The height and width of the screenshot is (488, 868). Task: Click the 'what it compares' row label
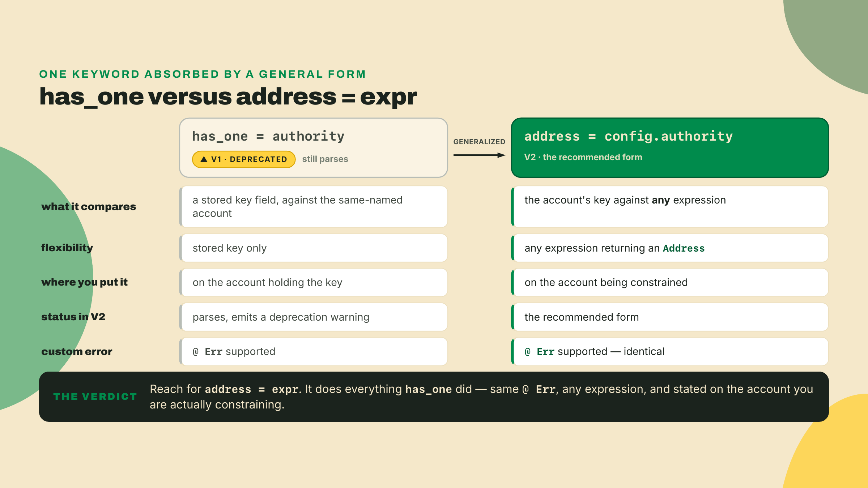[89, 206]
